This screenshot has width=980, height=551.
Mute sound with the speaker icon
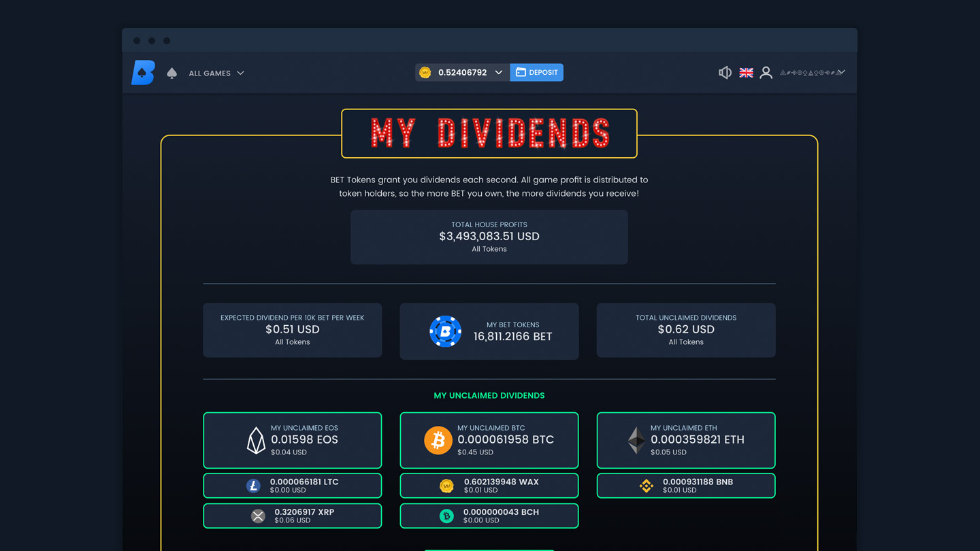pyautogui.click(x=725, y=72)
